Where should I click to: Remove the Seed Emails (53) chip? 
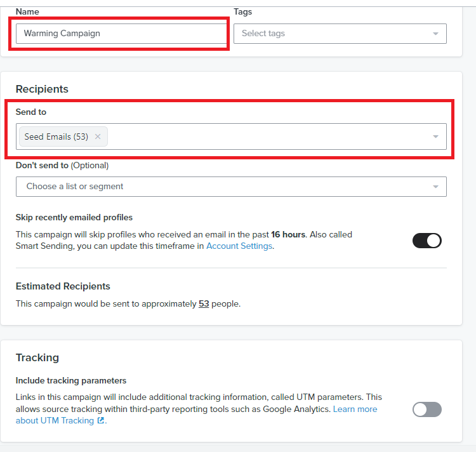(x=98, y=136)
